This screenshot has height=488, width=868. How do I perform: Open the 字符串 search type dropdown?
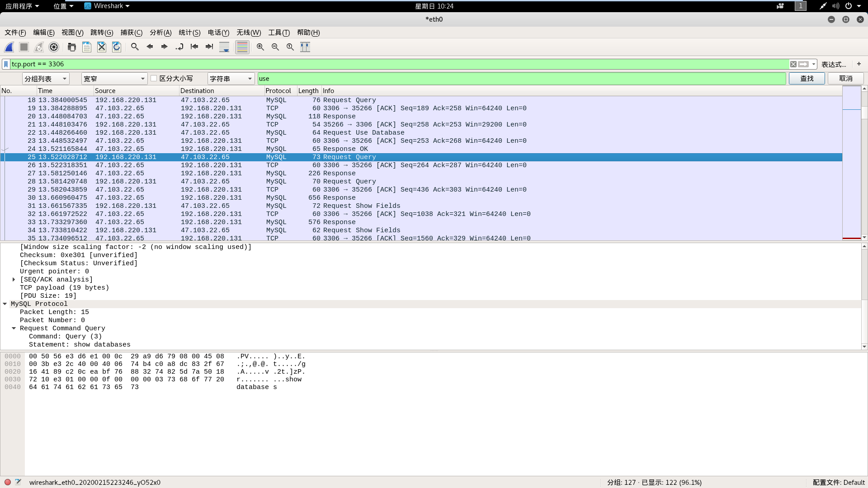pos(231,79)
